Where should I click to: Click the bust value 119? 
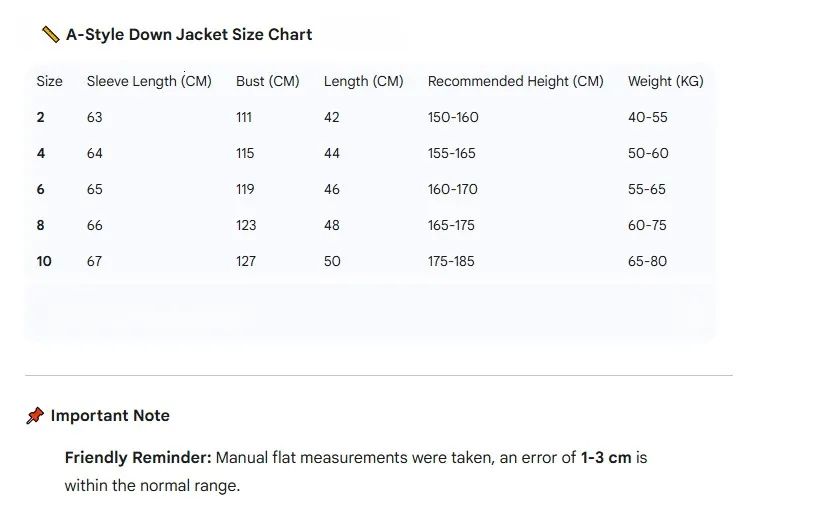[x=245, y=189]
